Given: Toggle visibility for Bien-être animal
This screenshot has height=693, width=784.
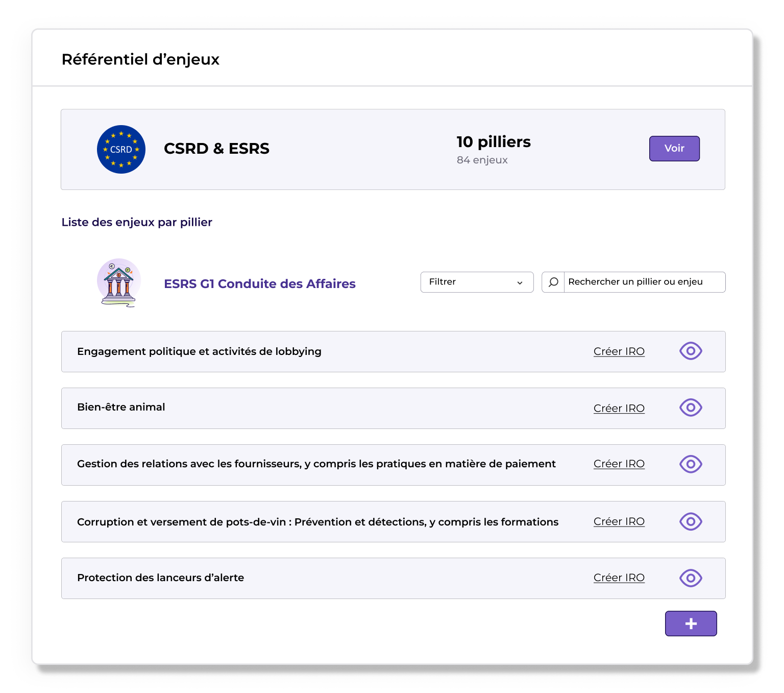Looking at the screenshot, I should (x=690, y=408).
